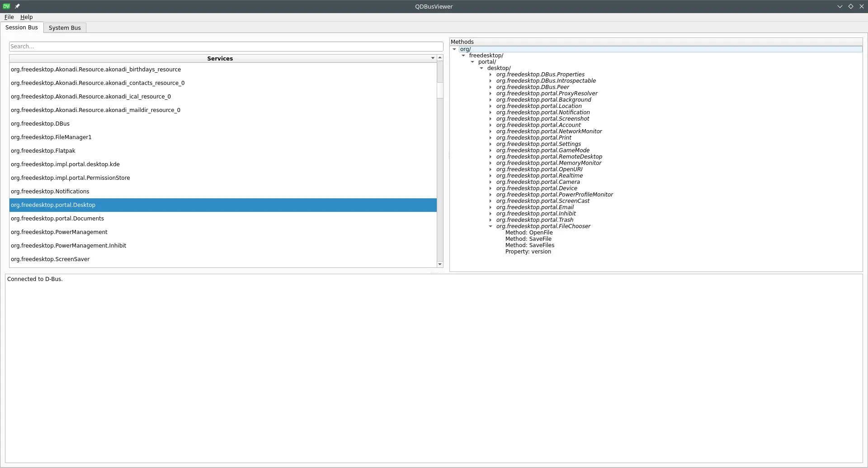Expand the org.freedesktop.portal.Settings interface
Image resolution: width=868 pixels, height=468 pixels.
click(491, 144)
